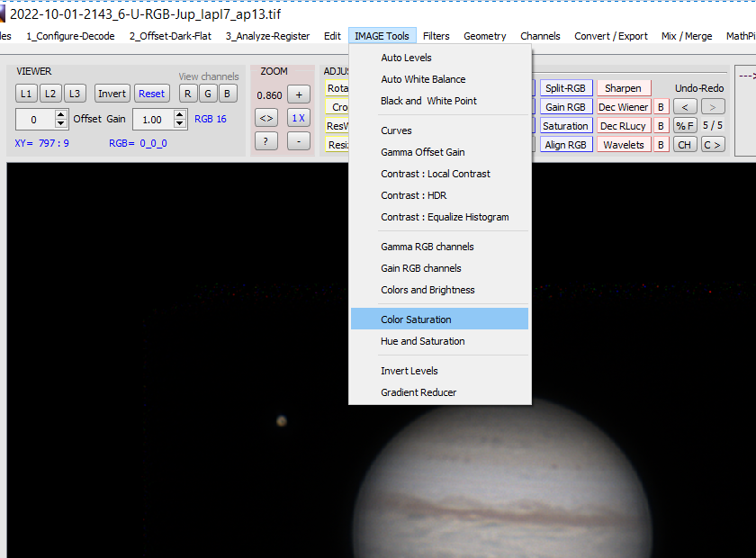Click the viewer Reset button
The height and width of the screenshot is (558, 756).
coord(151,94)
